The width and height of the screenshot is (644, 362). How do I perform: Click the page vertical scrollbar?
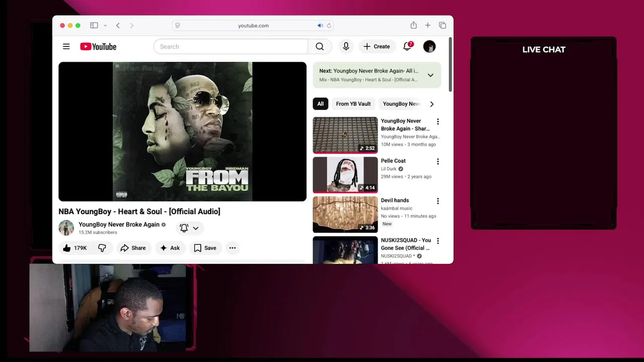click(451, 64)
